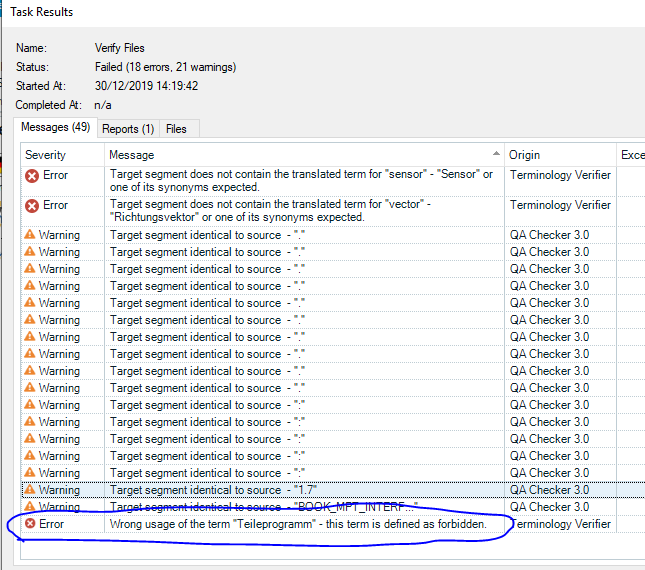Click Terminology Verifier origin in "vector" row
This screenshot has height=570, width=645.
560,205
